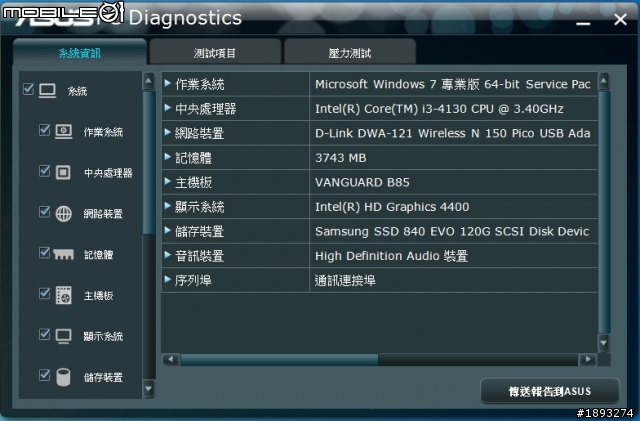Image resolution: width=640 pixels, height=421 pixels.
Task: Select 網路裝置 label in sidebar list
Action: (x=103, y=214)
